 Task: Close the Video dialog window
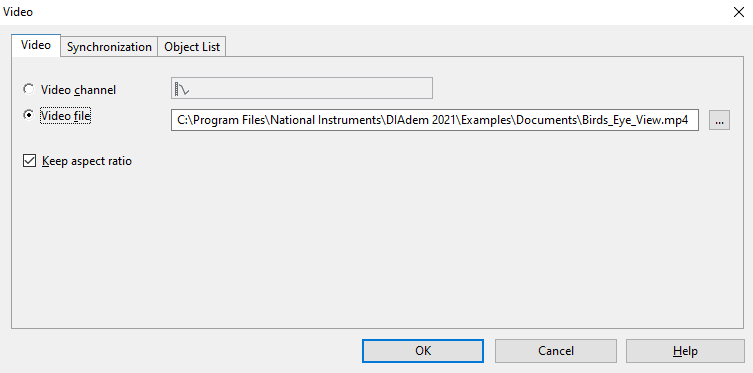(x=739, y=12)
